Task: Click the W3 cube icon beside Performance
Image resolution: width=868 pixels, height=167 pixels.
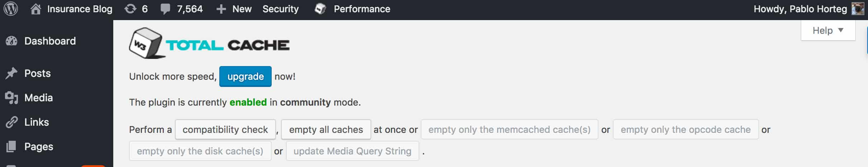Action: coord(320,9)
